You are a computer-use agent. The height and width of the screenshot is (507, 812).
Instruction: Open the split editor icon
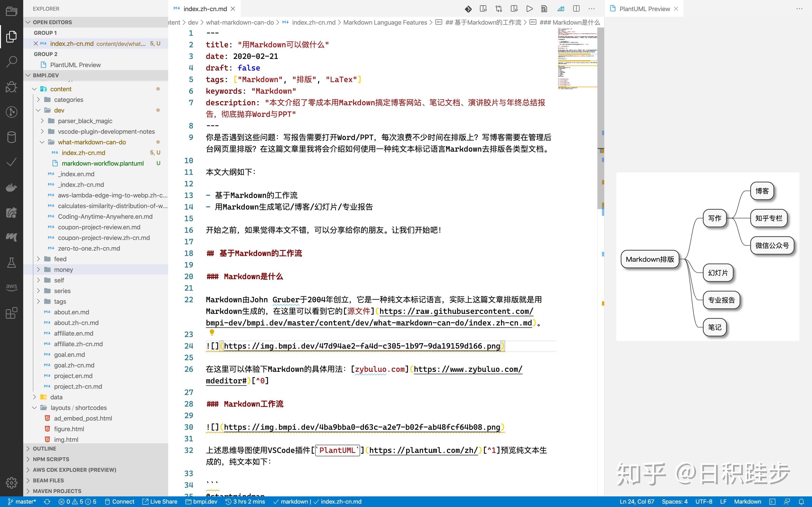coord(576,9)
